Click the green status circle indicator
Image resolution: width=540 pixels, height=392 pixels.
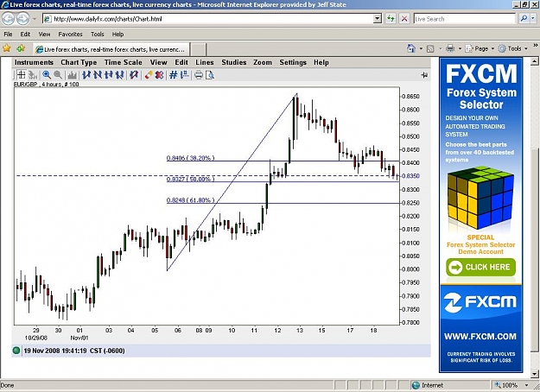point(16,351)
